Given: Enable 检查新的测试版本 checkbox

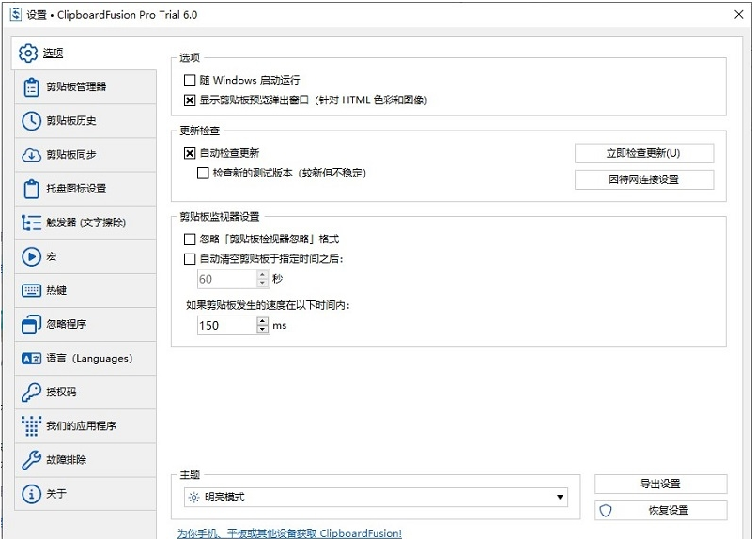Looking at the screenshot, I should (x=203, y=173).
